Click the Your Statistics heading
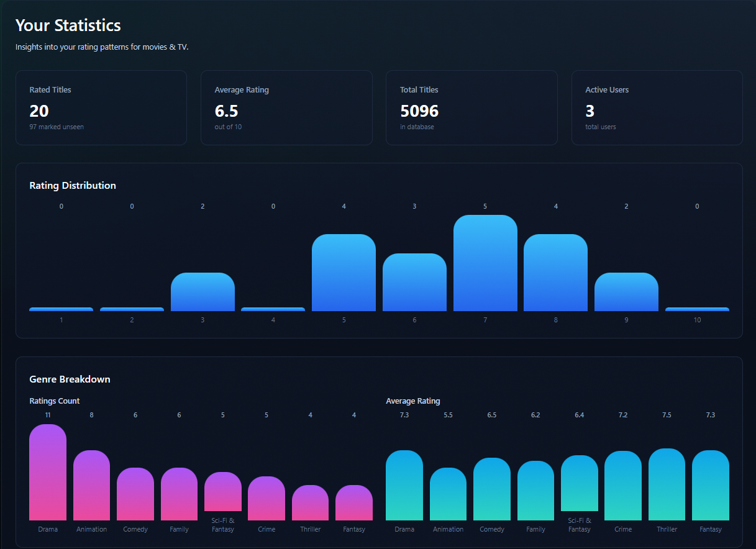The height and width of the screenshot is (549, 756). tap(68, 25)
